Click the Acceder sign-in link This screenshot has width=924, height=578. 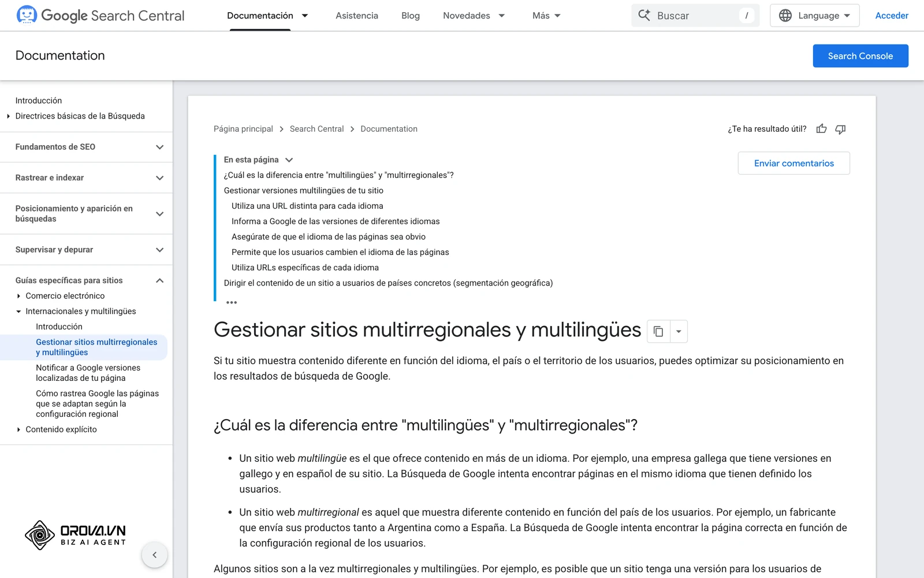892,16
